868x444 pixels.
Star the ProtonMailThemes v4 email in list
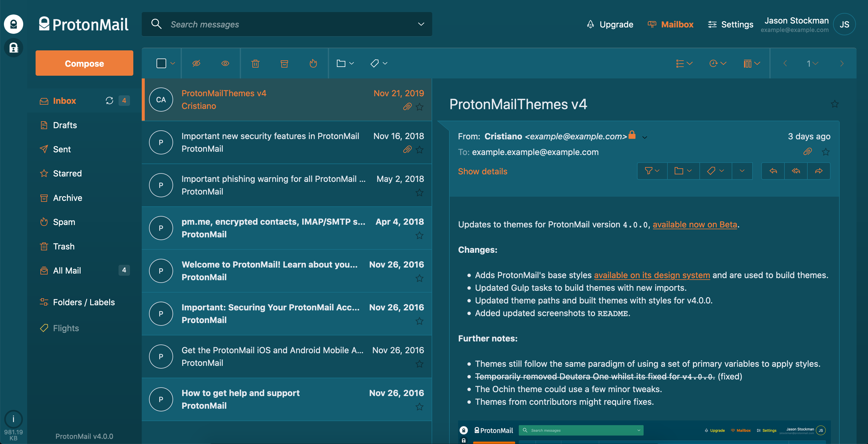click(x=420, y=107)
